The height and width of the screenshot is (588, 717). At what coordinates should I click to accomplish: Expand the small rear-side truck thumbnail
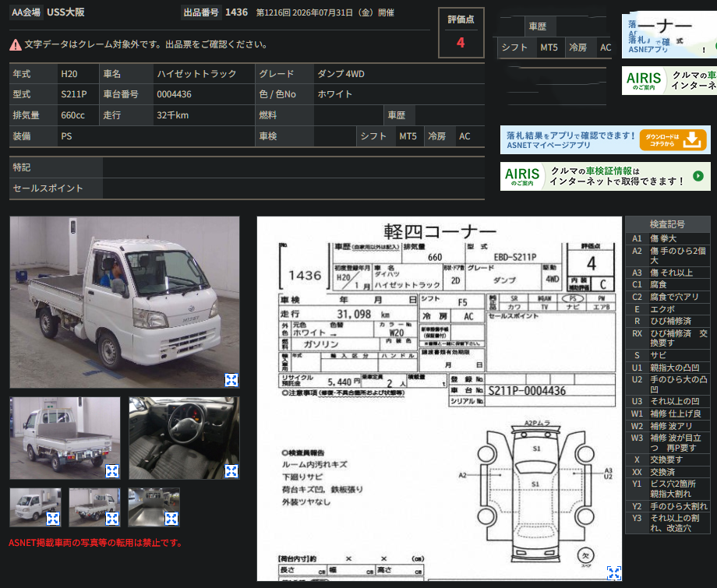click(112, 519)
